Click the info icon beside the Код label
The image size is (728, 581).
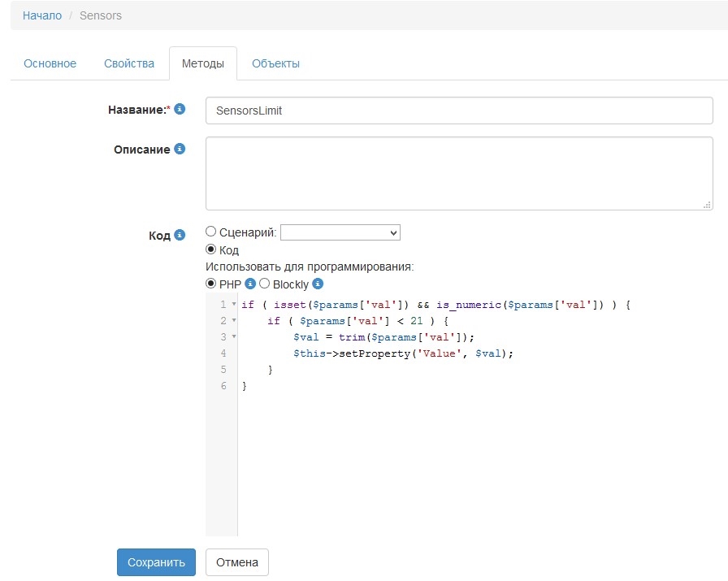180,235
